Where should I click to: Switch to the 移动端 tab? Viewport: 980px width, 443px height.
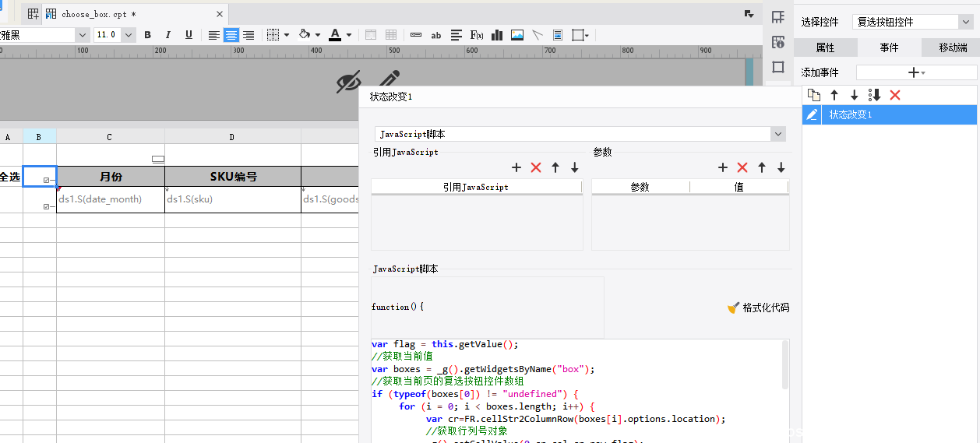pos(953,47)
